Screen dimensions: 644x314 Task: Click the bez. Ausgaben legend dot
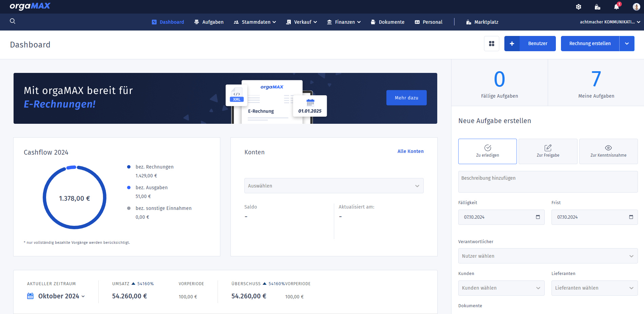coord(129,188)
